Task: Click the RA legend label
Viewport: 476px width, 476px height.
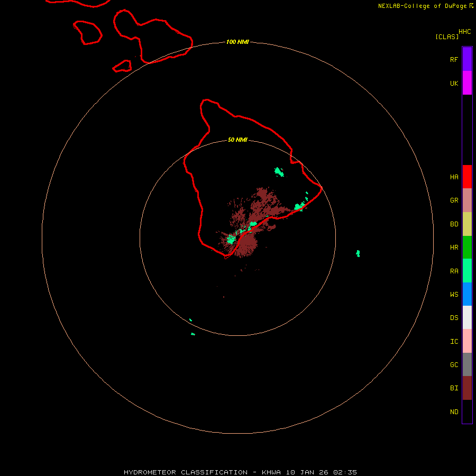Action: [x=454, y=271]
